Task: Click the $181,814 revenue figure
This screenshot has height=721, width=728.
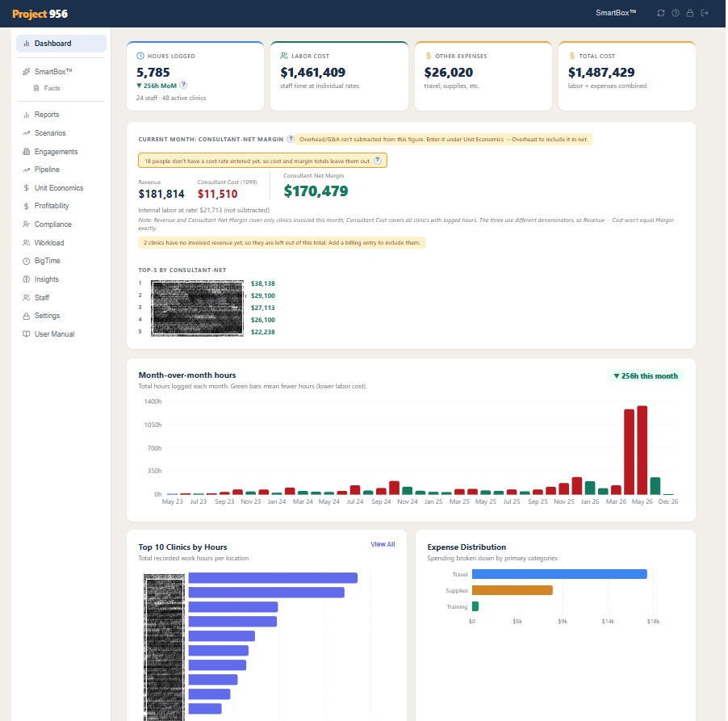Action: click(161, 194)
